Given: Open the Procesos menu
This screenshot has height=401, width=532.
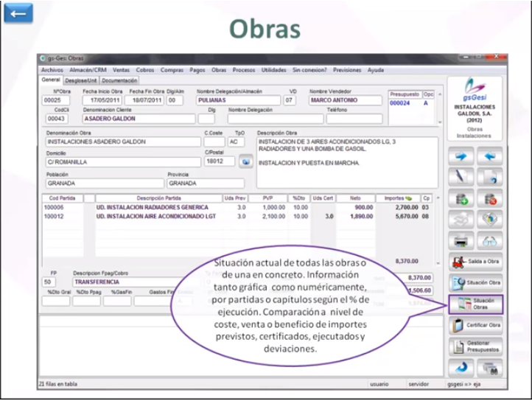Looking at the screenshot, I should (244, 70).
